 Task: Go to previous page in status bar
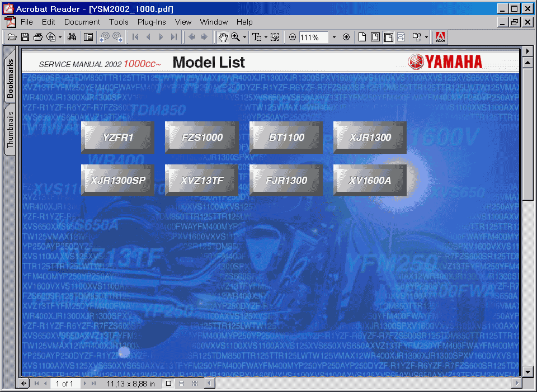coord(45,384)
